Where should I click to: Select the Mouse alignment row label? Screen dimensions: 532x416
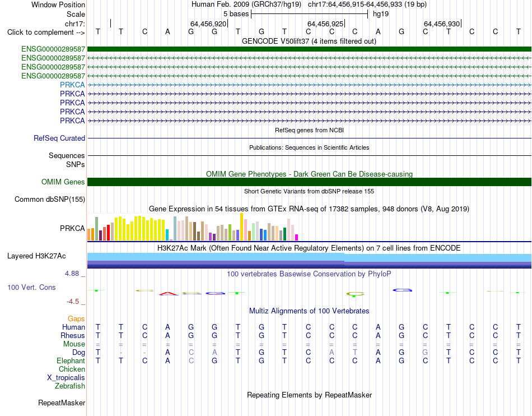[74, 344]
